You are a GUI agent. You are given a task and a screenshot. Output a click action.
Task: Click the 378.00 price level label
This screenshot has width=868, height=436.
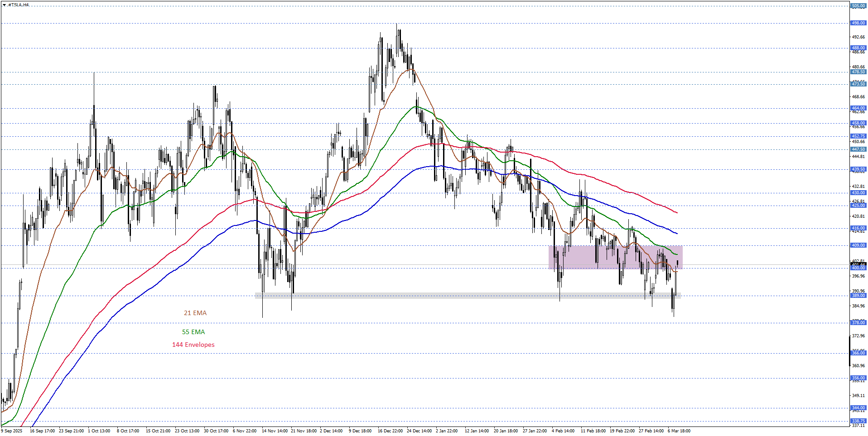pos(858,323)
